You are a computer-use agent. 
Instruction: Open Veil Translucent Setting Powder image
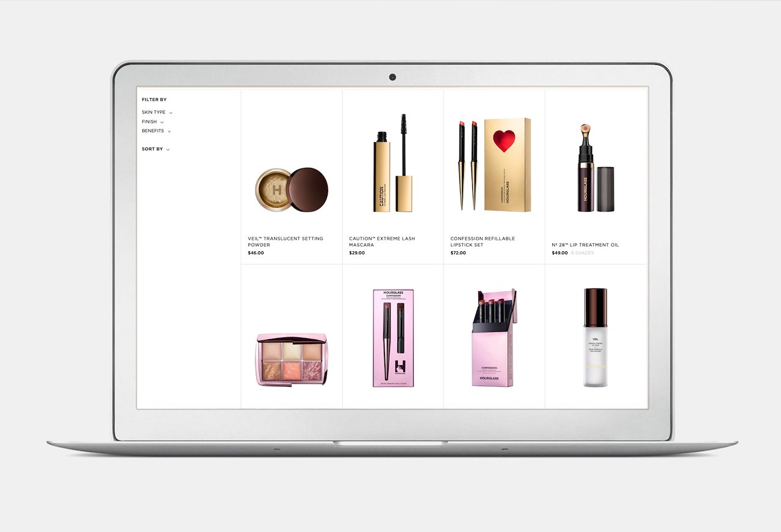pos(292,190)
